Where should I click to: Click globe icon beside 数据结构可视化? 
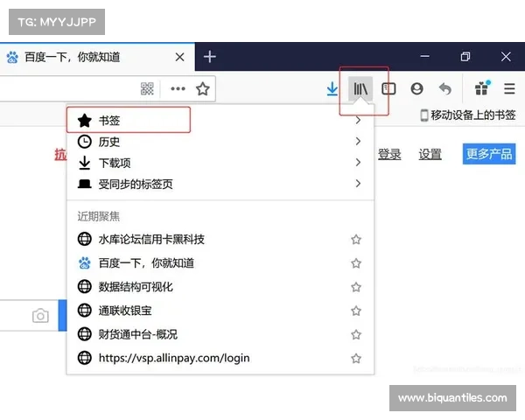click(x=84, y=286)
